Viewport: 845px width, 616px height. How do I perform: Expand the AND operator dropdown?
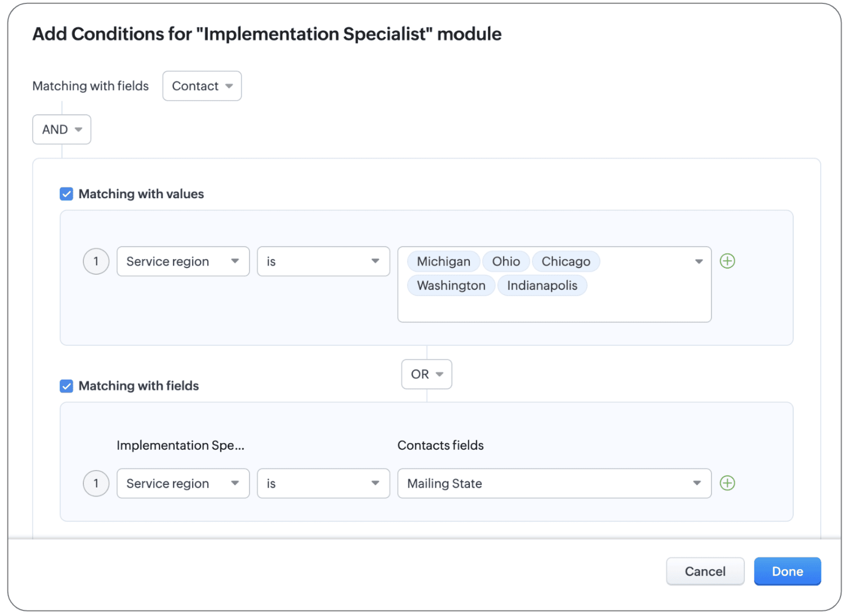coord(61,130)
